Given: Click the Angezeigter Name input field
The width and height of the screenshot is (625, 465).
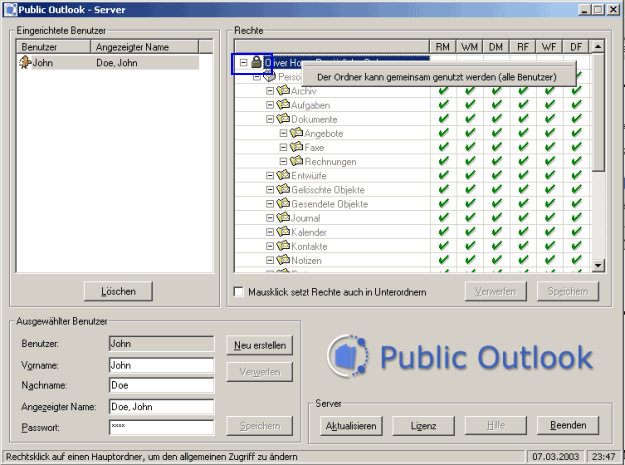Looking at the screenshot, I should [x=161, y=406].
